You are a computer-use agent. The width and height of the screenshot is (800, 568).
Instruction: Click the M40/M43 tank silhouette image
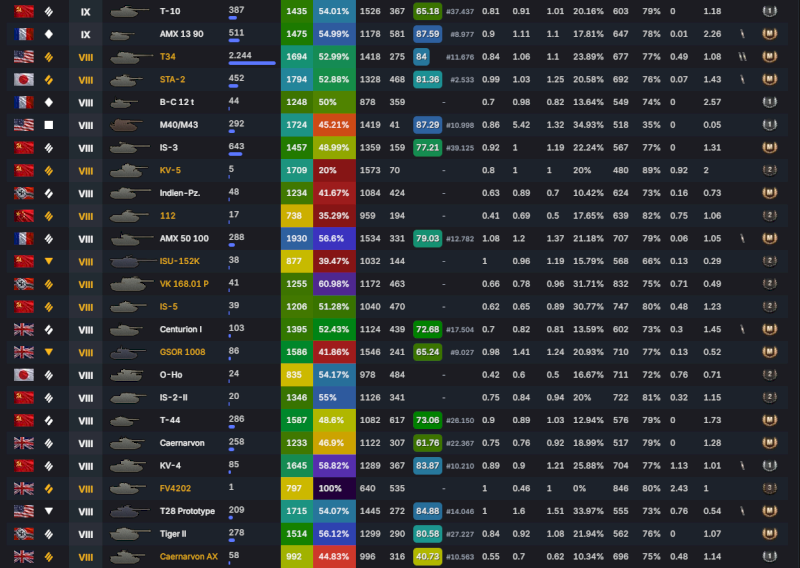pyautogui.click(x=126, y=125)
